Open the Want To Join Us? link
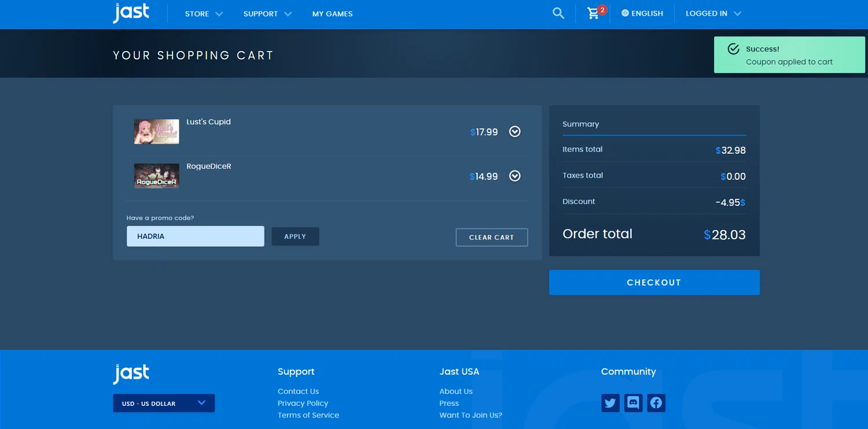The width and height of the screenshot is (868, 429). (x=470, y=415)
